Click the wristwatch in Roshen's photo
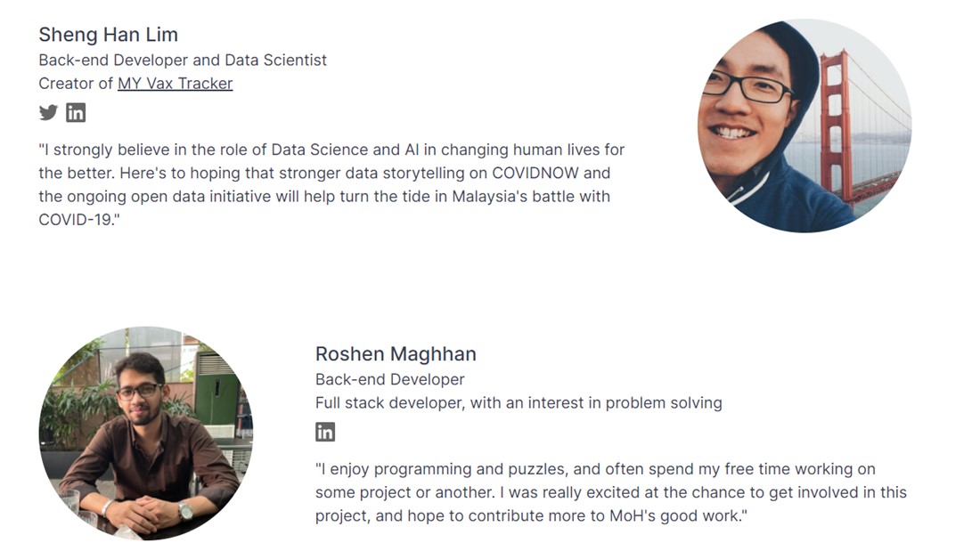980x551 pixels. click(185, 511)
